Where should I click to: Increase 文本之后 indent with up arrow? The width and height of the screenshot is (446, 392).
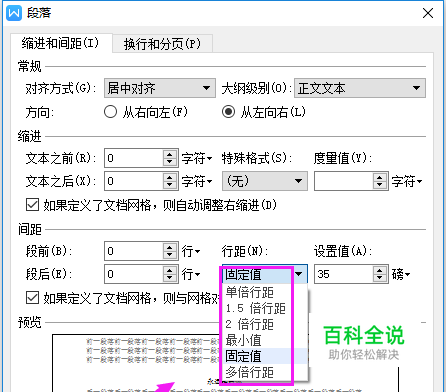click(170, 178)
